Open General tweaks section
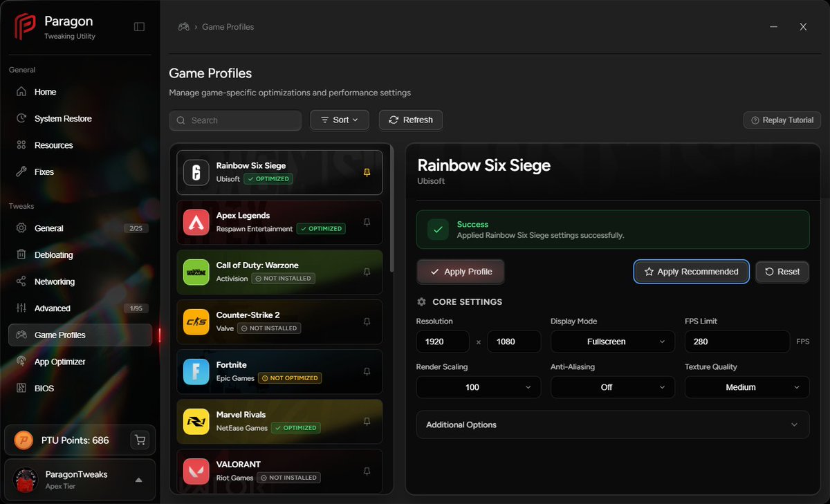The image size is (830, 504). [80, 228]
